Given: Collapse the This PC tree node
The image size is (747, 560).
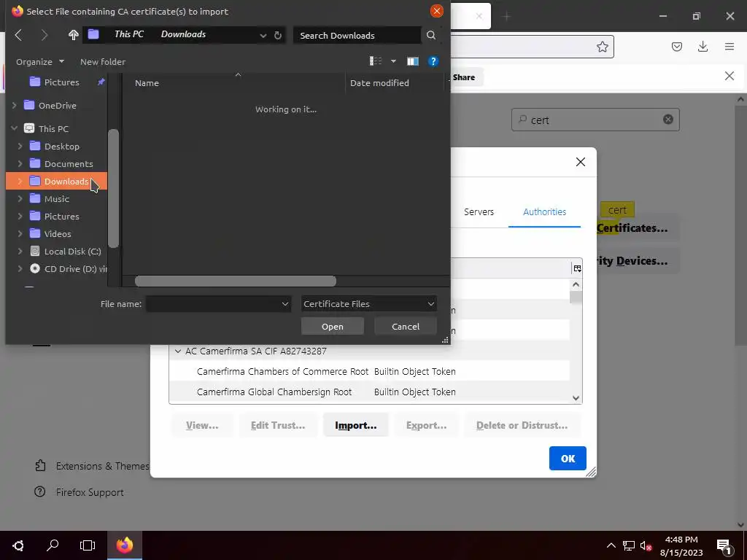Looking at the screenshot, I should pos(15,128).
